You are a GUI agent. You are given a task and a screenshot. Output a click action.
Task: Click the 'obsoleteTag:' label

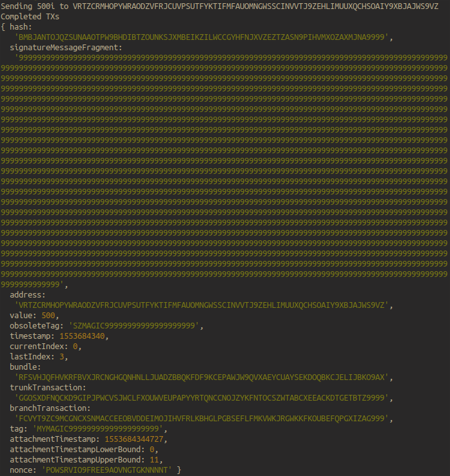[37, 326]
